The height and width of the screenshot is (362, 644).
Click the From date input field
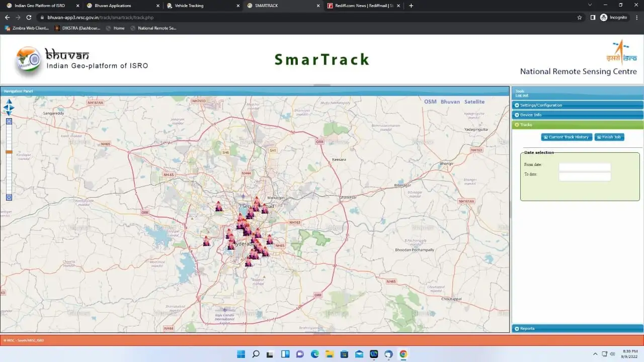pyautogui.click(x=585, y=167)
